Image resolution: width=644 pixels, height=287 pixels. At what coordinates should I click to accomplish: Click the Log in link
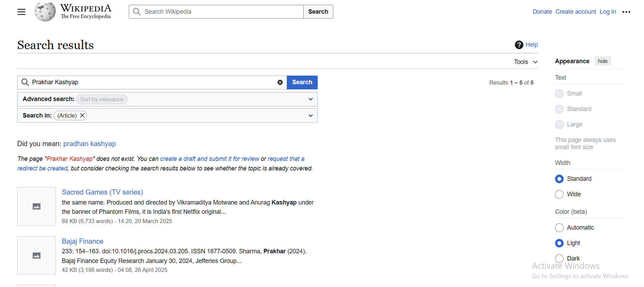click(608, 12)
